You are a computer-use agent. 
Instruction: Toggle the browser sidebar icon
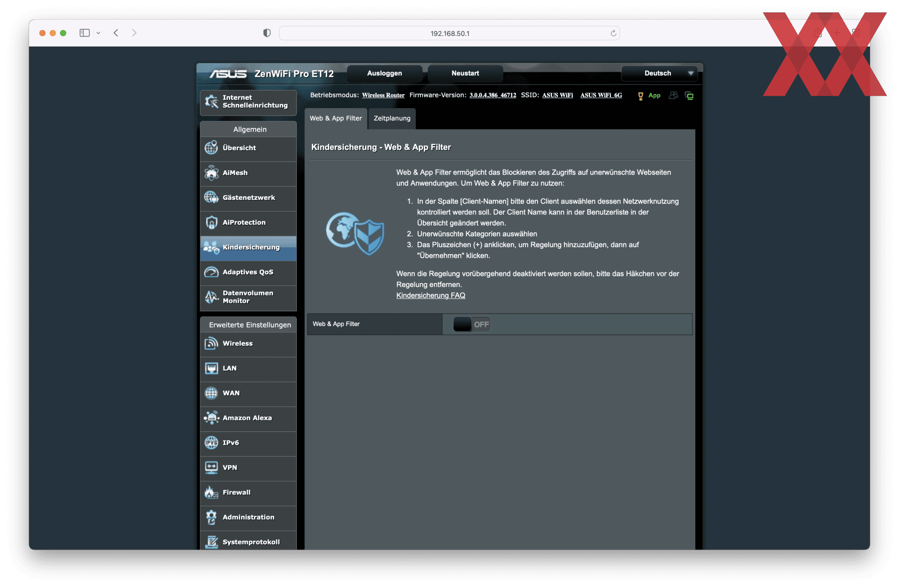tap(84, 33)
